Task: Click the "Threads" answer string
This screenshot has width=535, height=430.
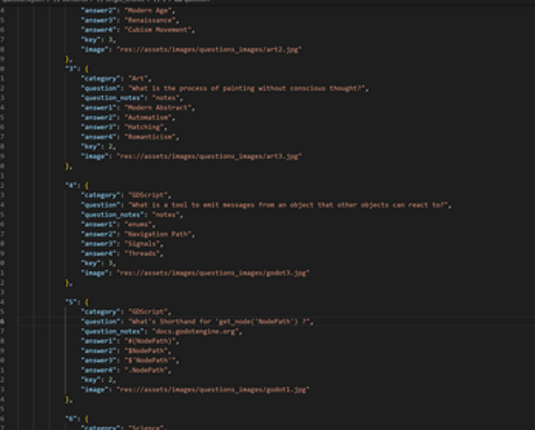Action: [x=142, y=254]
